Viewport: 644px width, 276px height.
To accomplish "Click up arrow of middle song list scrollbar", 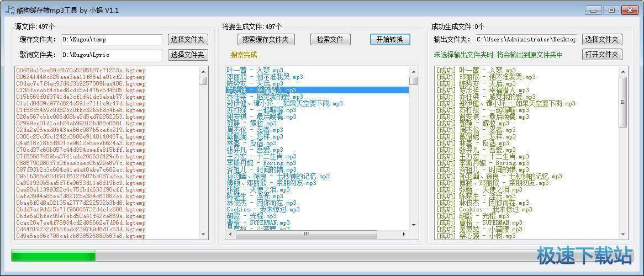I will coord(414,71).
